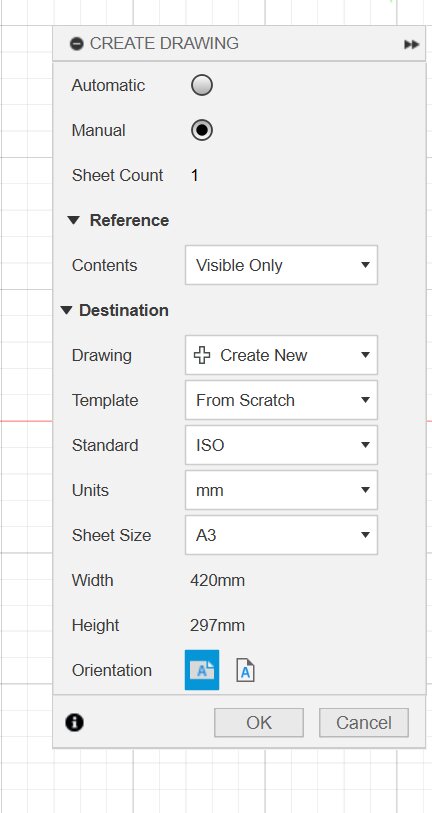Open the Drawing Create New dropdown
The image size is (432, 813).
281,355
